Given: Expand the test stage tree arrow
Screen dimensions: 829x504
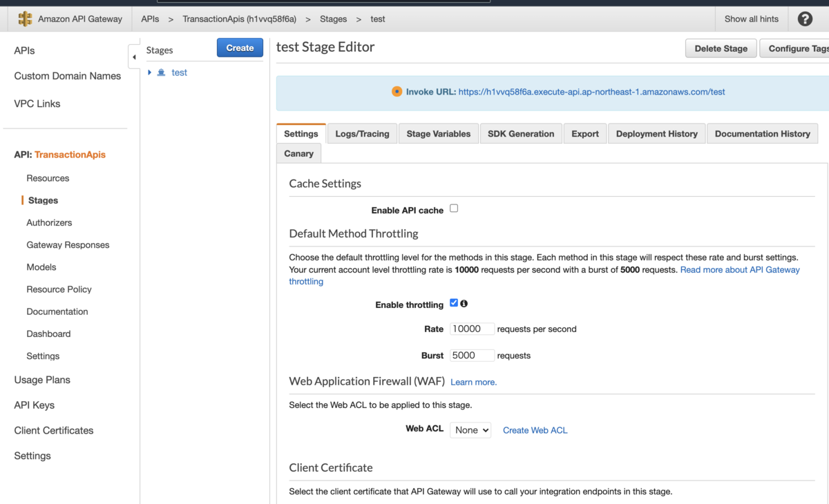Looking at the screenshot, I should coord(149,72).
